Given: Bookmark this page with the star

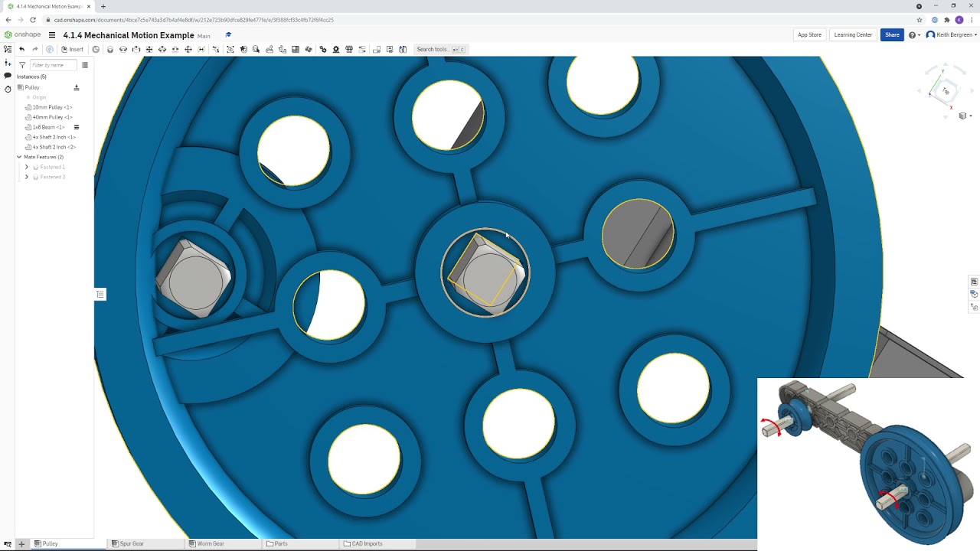Looking at the screenshot, I should pos(920,20).
